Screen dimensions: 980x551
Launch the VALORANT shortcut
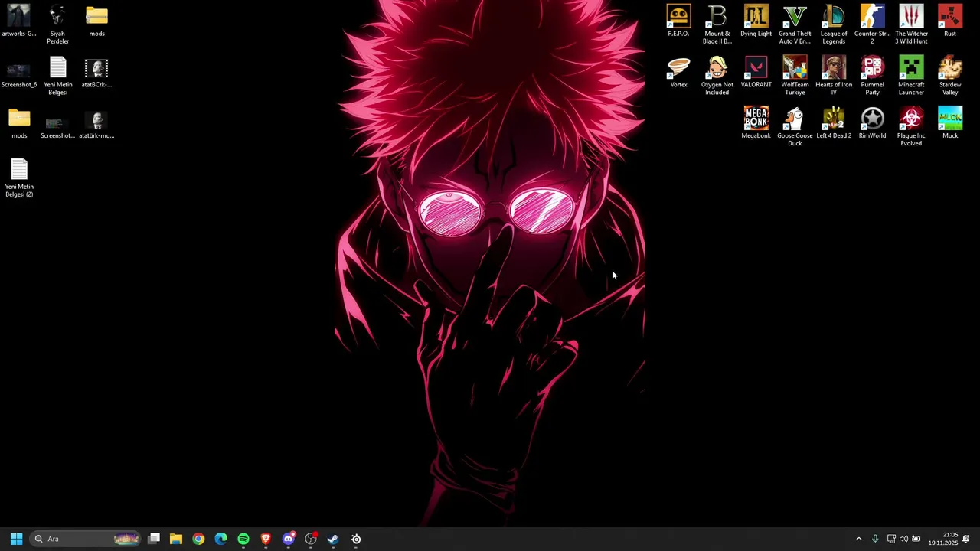756,73
